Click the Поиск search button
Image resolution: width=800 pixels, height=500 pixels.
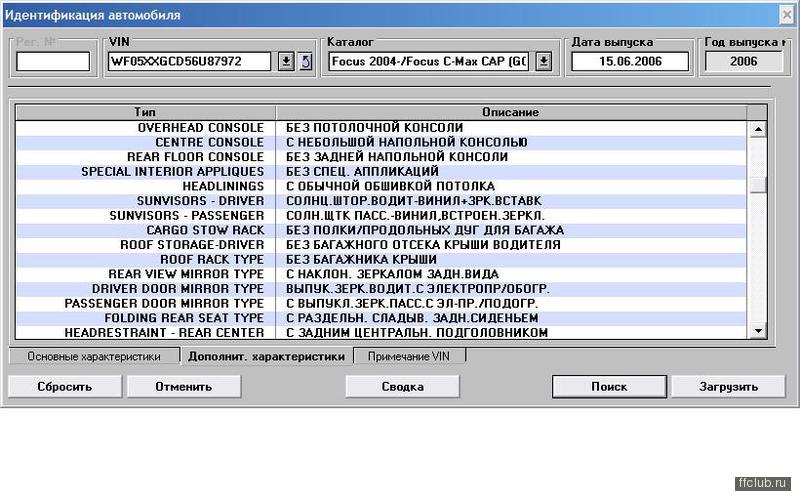tap(609, 387)
